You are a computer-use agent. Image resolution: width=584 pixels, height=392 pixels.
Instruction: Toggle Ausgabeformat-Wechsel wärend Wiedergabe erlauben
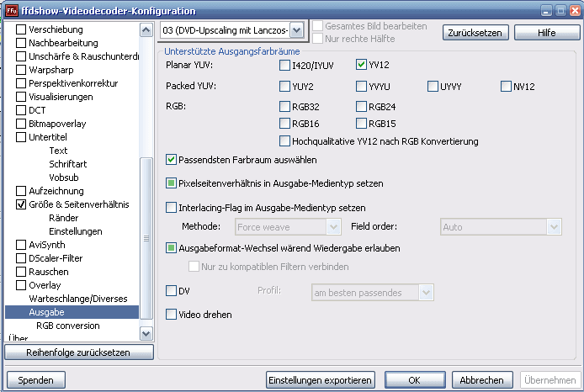[x=171, y=248]
